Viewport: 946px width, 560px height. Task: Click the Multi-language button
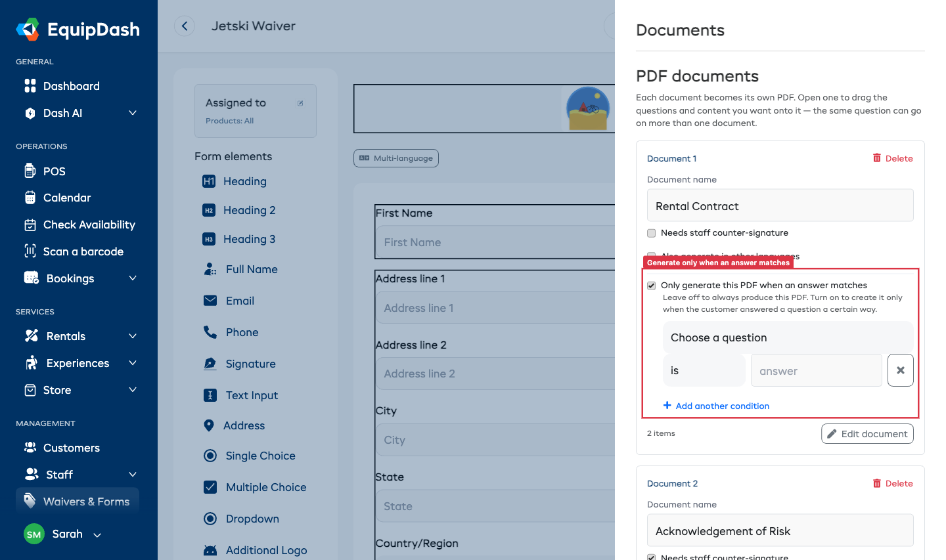pyautogui.click(x=396, y=158)
